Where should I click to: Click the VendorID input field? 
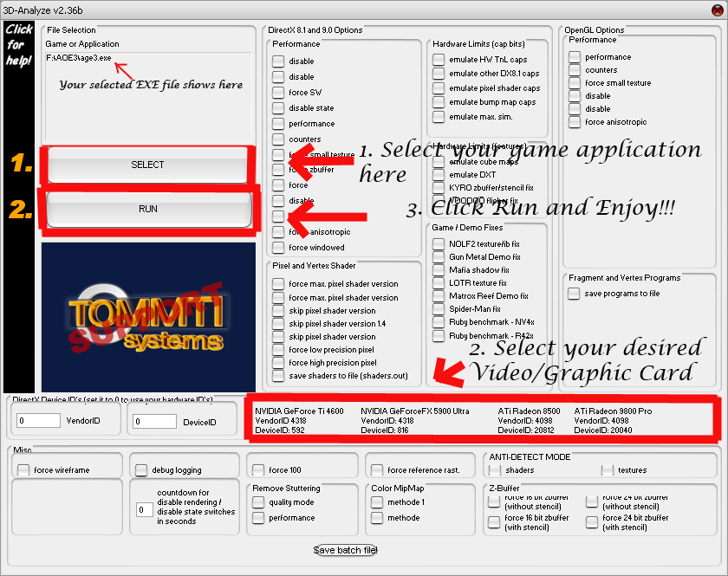pos(38,420)
